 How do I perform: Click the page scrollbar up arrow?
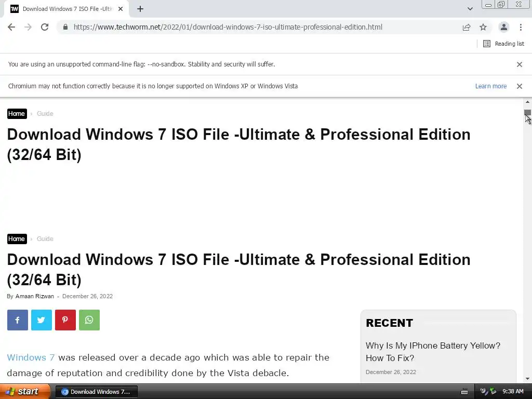pyautogui.click(x=527, y=102)
